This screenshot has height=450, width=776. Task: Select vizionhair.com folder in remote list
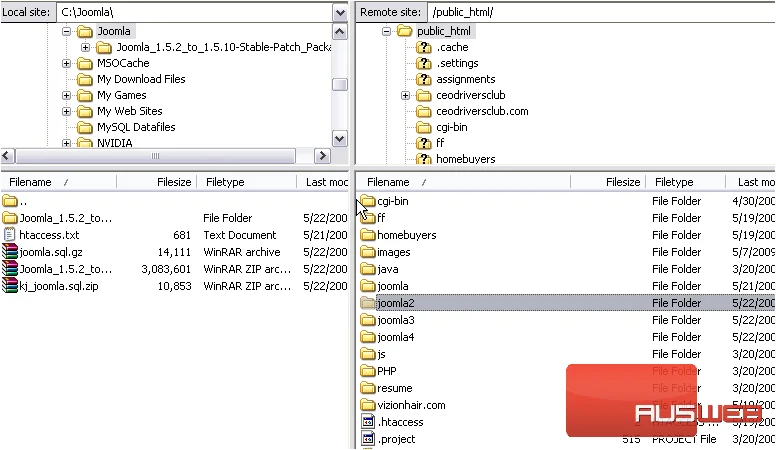(411, 405)
